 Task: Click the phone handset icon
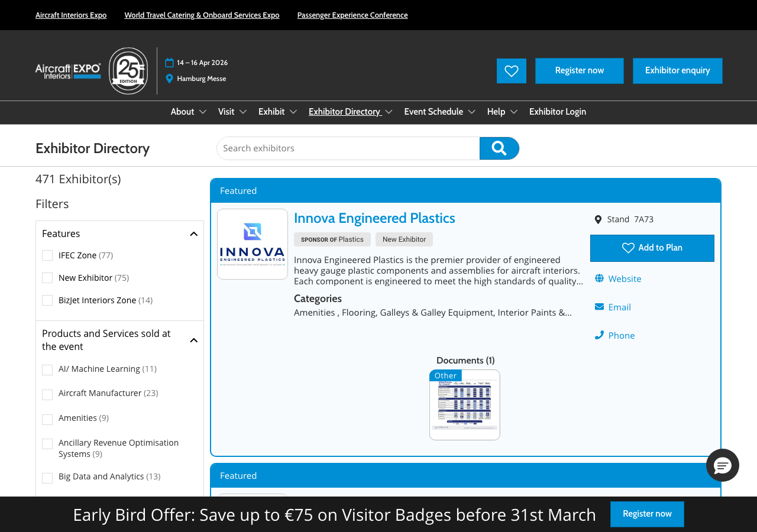tap(599, 335)
